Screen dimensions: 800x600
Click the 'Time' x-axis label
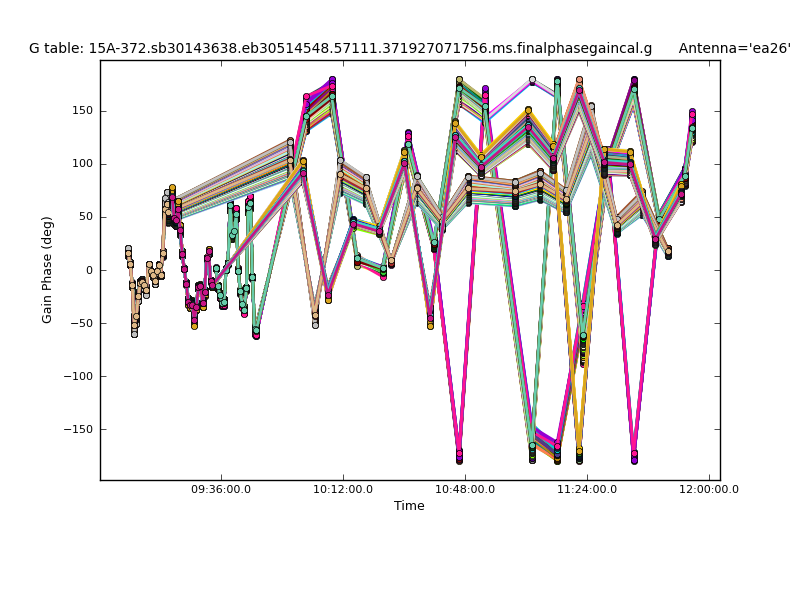tap(409, 506)
